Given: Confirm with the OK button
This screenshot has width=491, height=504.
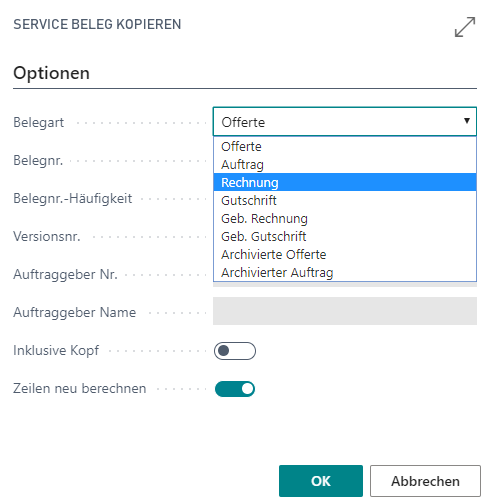Looking at the screenshot, I should click(321, 481).
